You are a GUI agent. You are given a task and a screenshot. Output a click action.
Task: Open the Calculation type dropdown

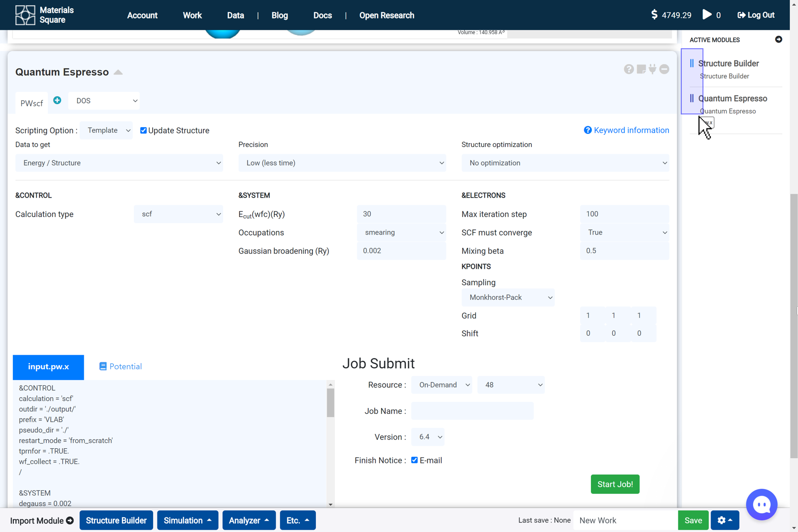(x=178, y=214)
